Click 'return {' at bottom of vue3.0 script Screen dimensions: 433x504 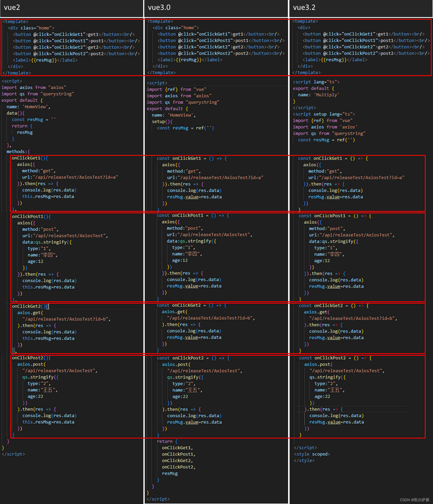click(x=167, y=441)
